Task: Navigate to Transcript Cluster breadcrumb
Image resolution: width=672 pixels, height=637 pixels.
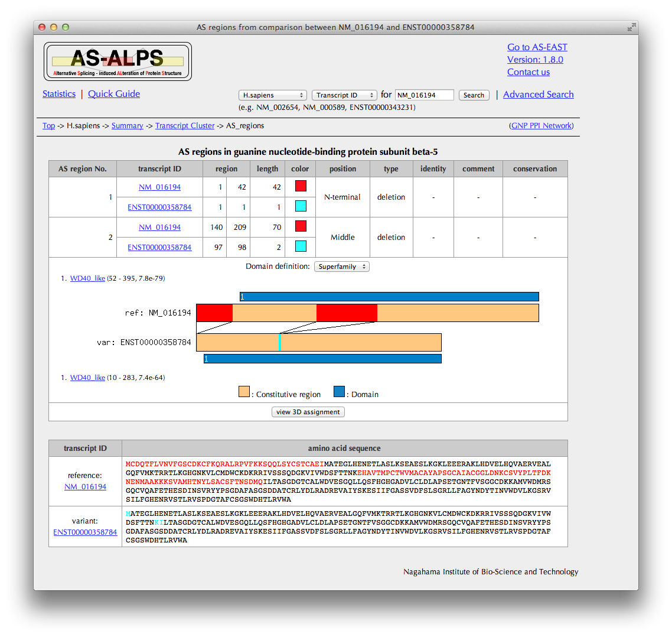Action: 185,126
